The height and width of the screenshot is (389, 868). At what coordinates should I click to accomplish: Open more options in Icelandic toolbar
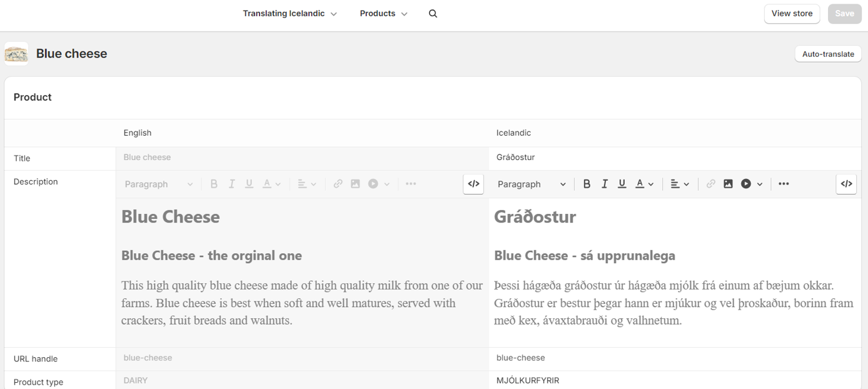(x=784, y=184)
